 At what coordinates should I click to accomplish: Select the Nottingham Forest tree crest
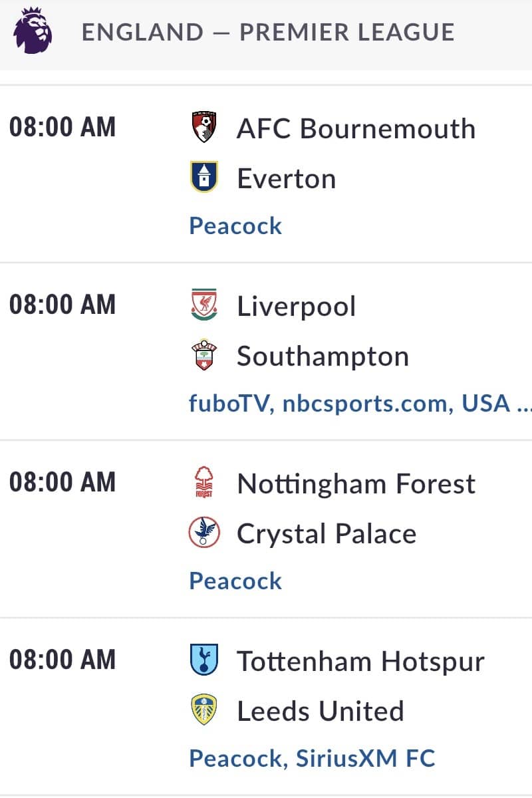204,483
